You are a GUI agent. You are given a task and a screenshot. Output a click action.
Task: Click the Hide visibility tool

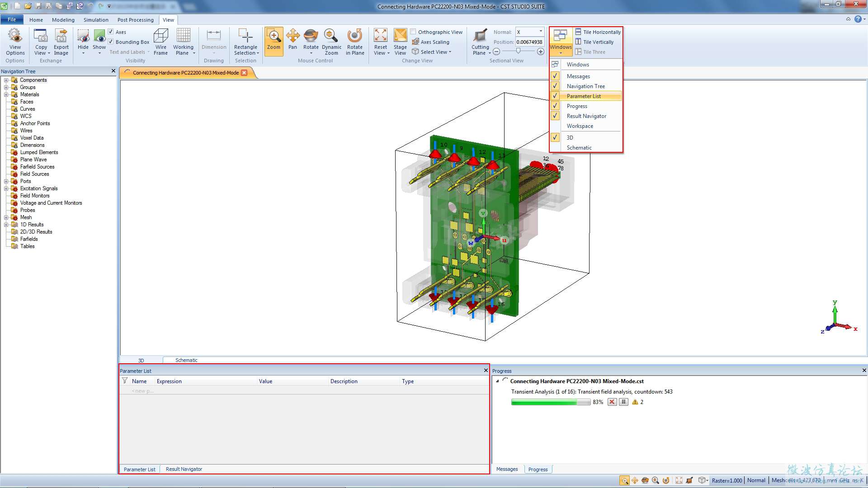click(83, 42)
